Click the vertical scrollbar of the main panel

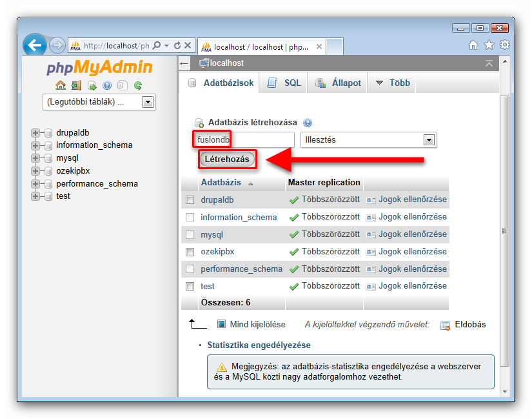(505, 230)
